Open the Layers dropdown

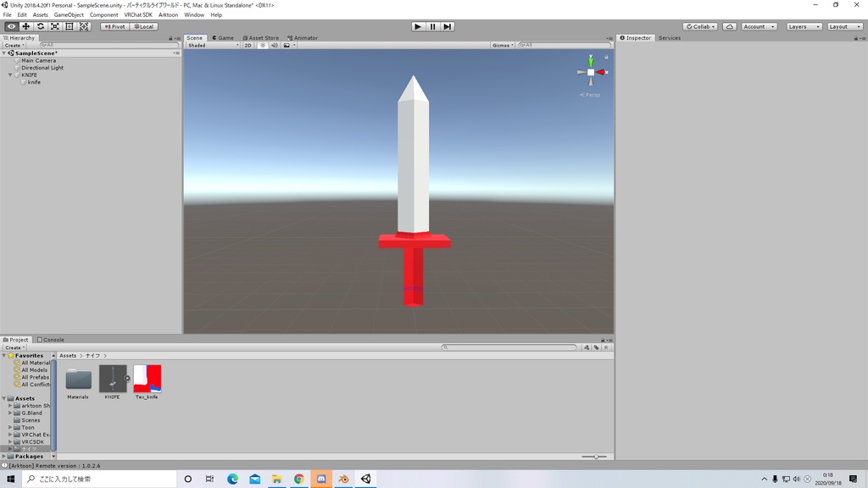pos(804,26)
